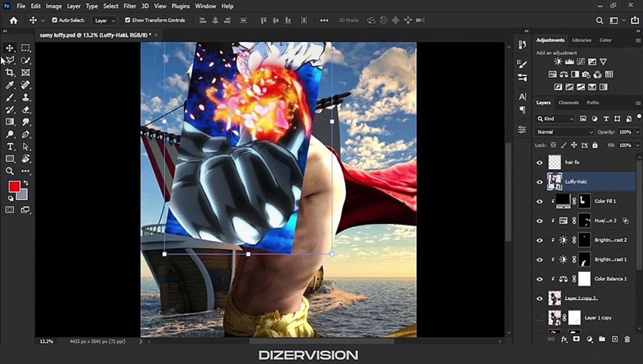Screen dimensions: 643x364
Task: Select the Zoom tool
Action: [x=10, y=171]
